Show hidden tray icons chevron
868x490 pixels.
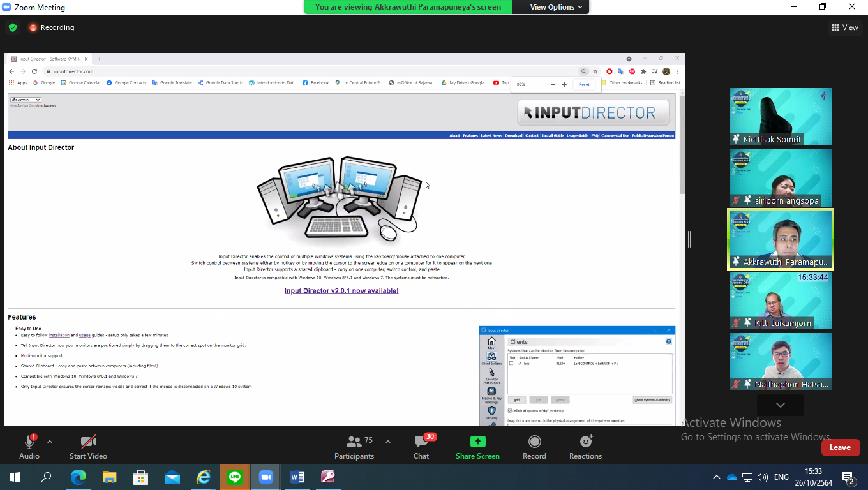click(717, 477)
